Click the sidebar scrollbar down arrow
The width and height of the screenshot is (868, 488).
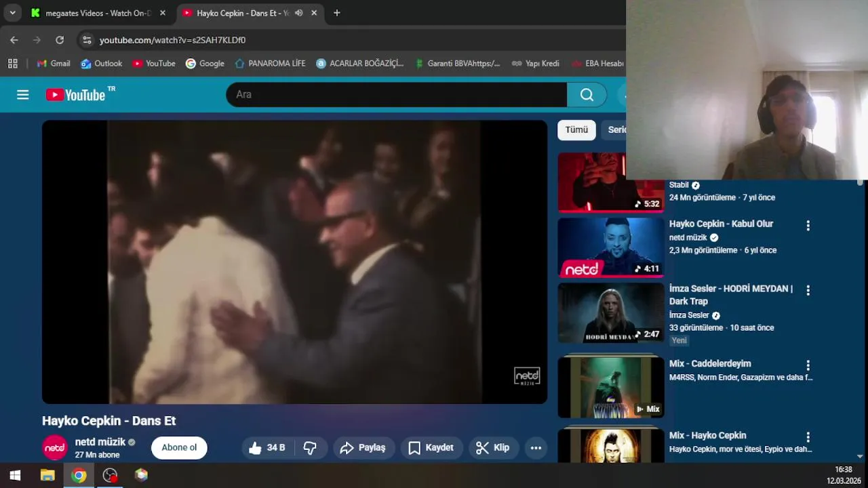click(x=860, y=457)
